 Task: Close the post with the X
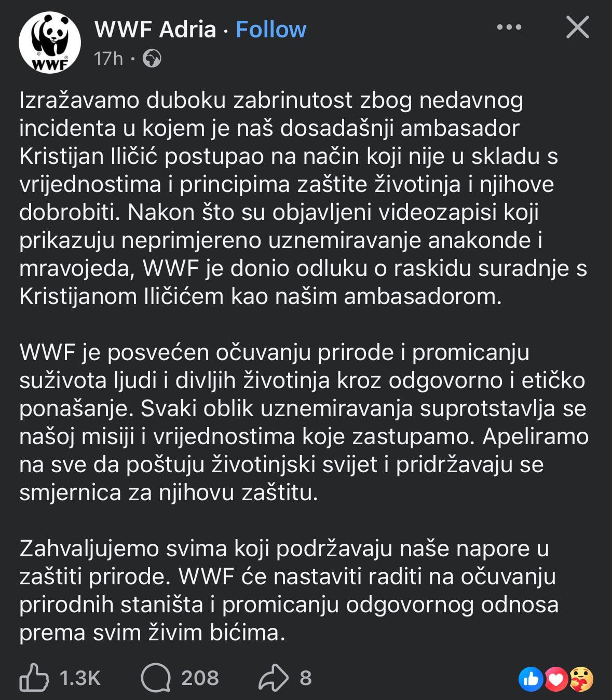pos(577,28)
